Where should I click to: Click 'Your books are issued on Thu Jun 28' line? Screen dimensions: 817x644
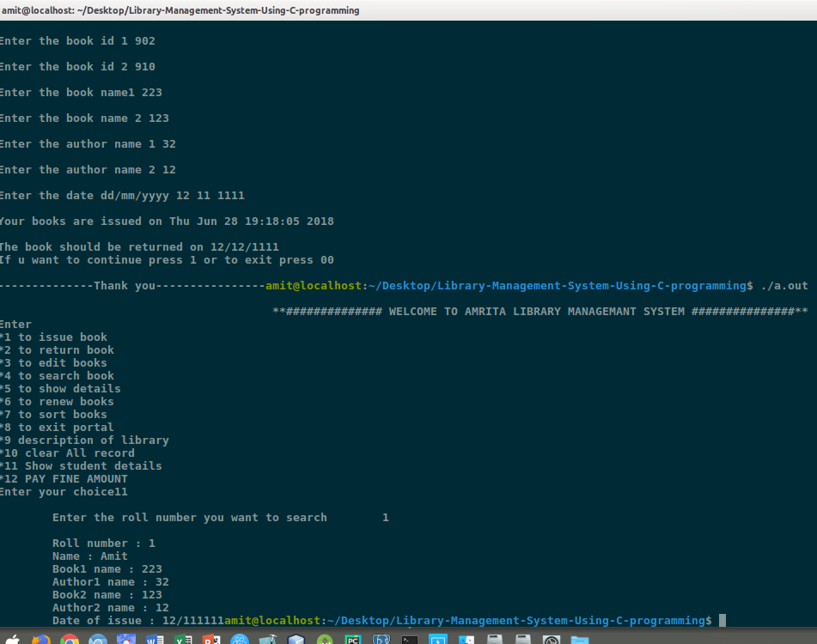[x=168, y=222]
